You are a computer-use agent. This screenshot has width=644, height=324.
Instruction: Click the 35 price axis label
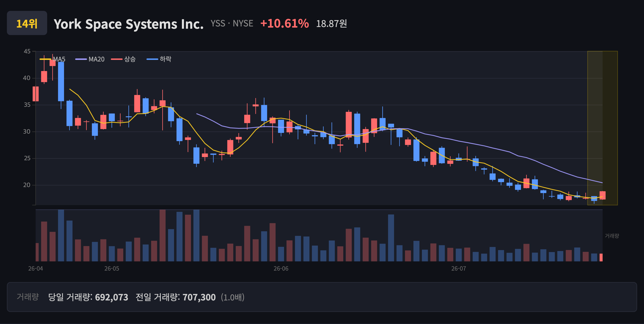pyautogui.click(x=27, y=105)
